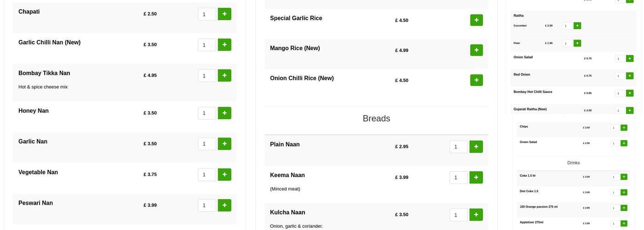Image resolution: width=644 pixels, height=230 pixels.
Task: Add Plain Naan to the order
Action: click(476, 147)
